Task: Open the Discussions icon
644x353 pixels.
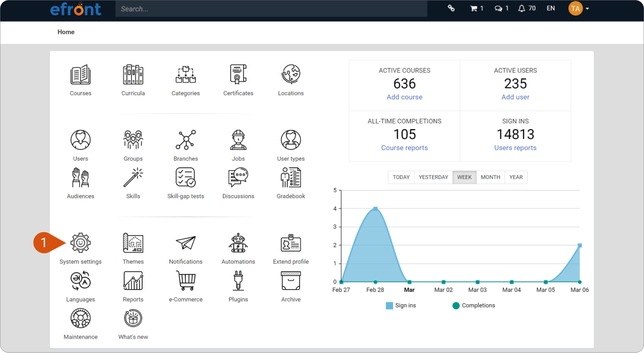Action: 238,178
